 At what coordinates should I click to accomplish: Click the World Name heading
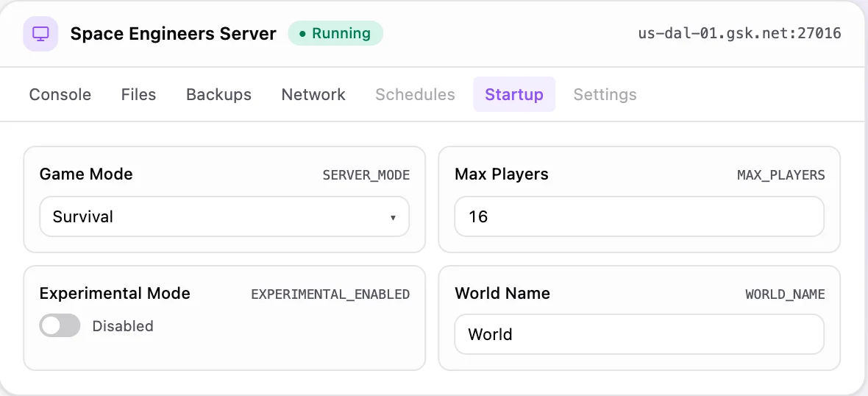pos(502,294)
